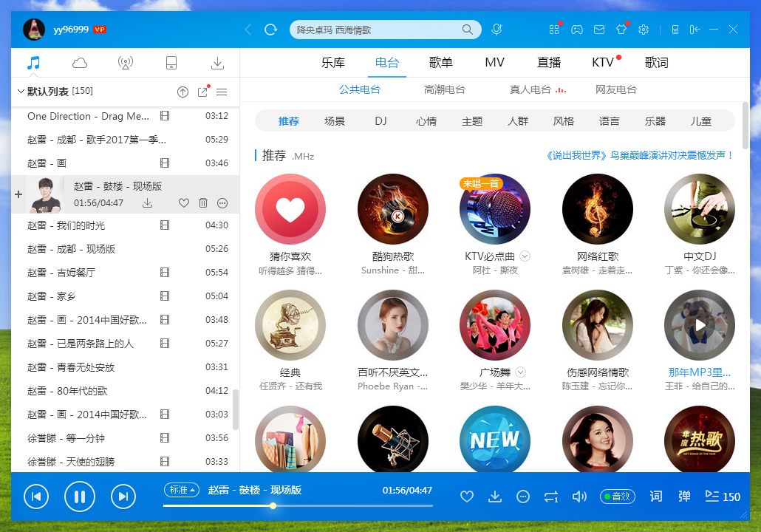The image size is (761, 532).
Task: Click the 那年MP3里 blue link
Action: (699, 372)
